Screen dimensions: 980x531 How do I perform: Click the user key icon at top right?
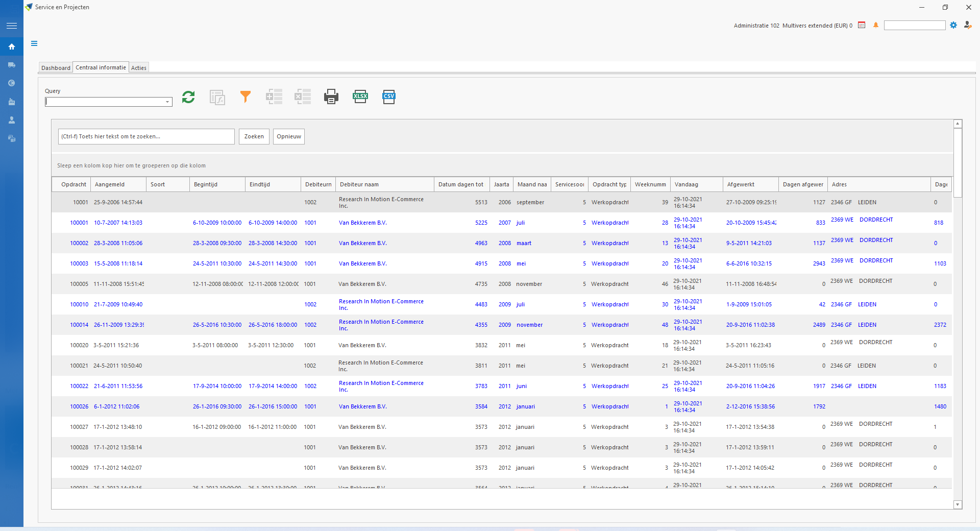click(968, 25)
